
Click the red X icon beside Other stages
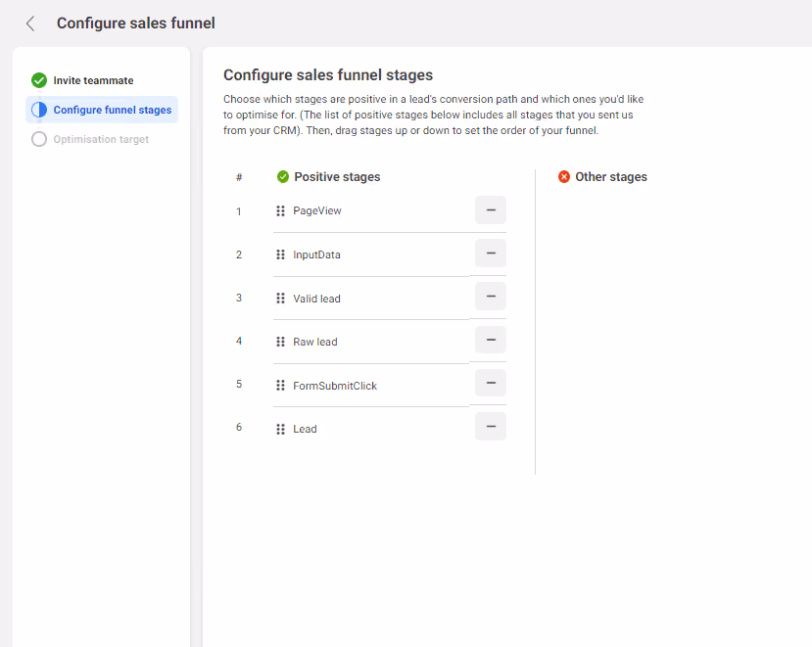(x=564, y=177)
